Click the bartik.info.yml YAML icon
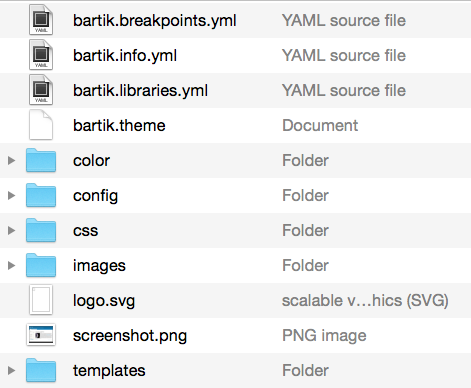471x388 pixels. pos(41,55)
